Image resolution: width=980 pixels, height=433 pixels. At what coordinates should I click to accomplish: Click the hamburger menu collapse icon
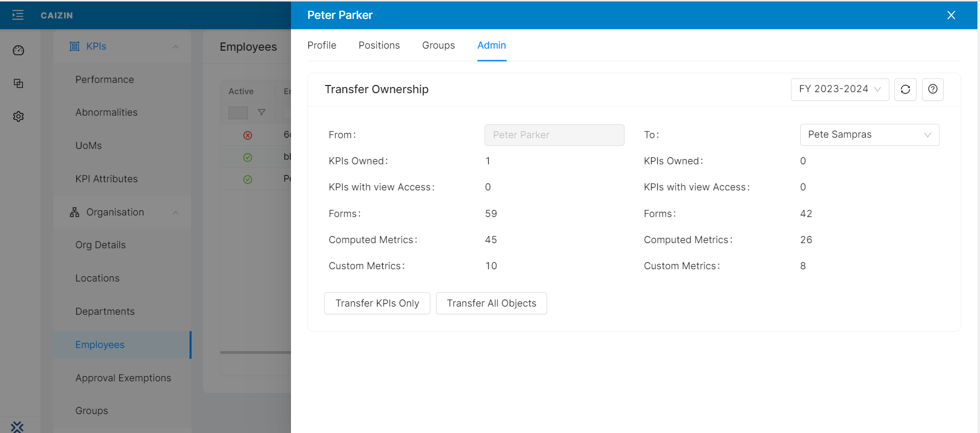tap(18, 15)
